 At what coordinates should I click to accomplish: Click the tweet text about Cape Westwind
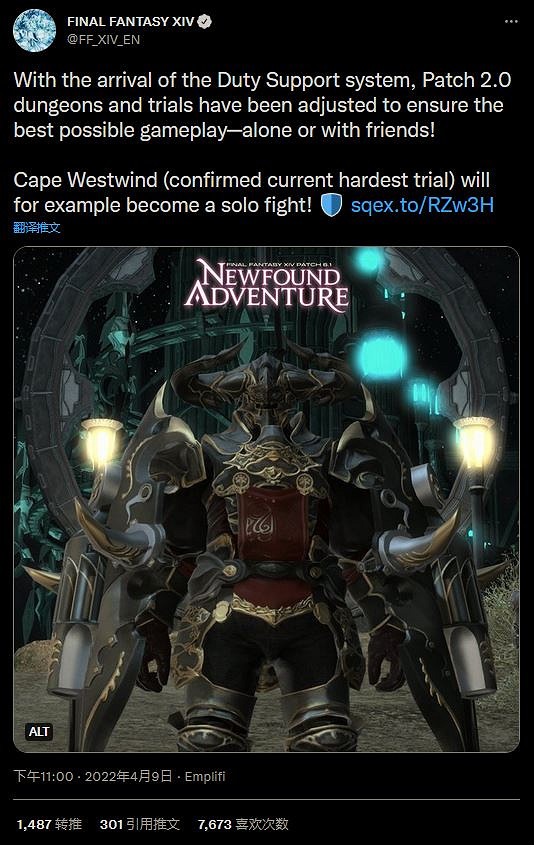coord(253,192)
